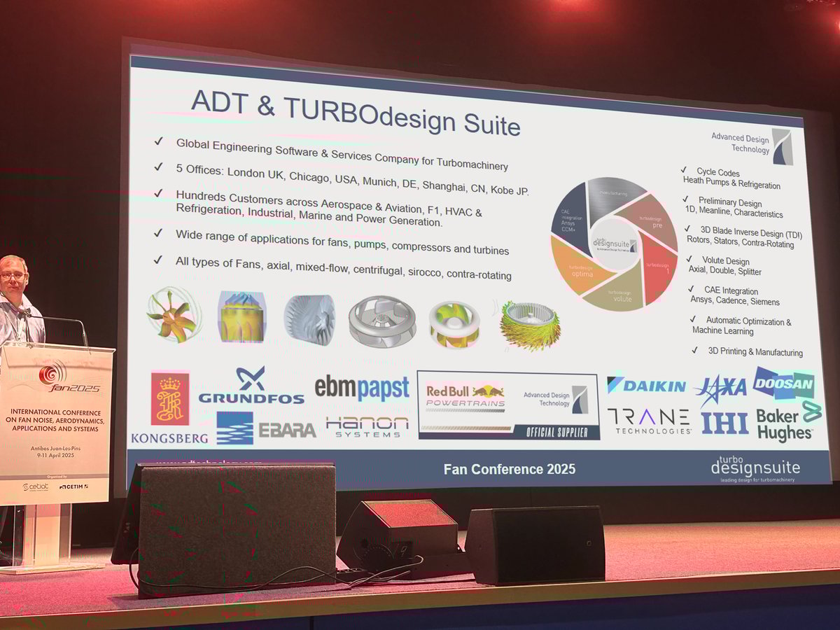Click the IHI logo
Image resolution: width=840 pixels, height=630 pixels.
(724, 422)
